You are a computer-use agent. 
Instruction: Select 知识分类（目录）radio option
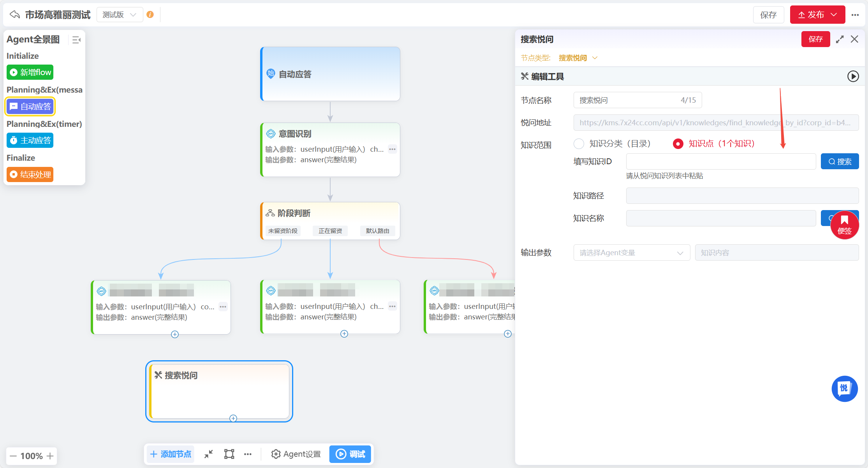click(x=579, y=144)
